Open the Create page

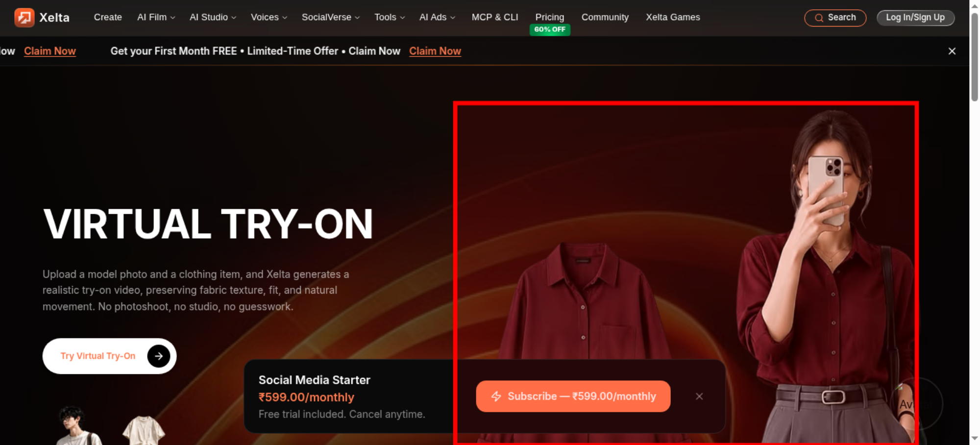[108, 17]
